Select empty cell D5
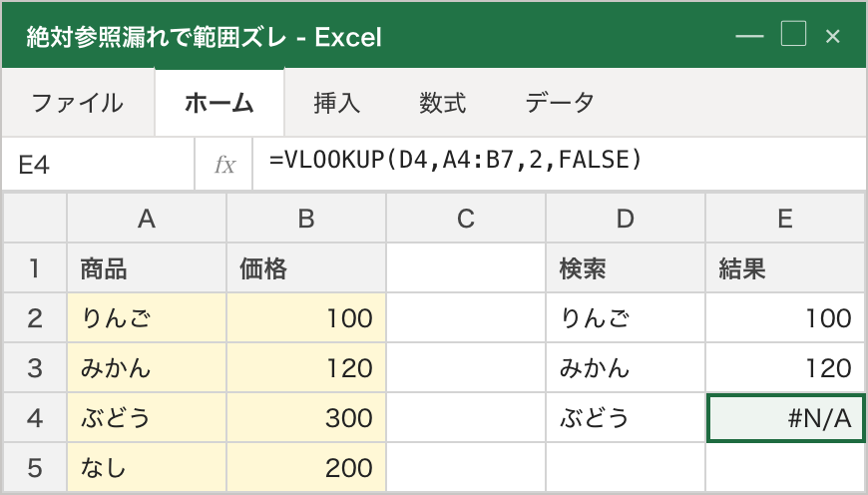Image resolution: width=868 pixels, height=495 pixels. (626, 467)
